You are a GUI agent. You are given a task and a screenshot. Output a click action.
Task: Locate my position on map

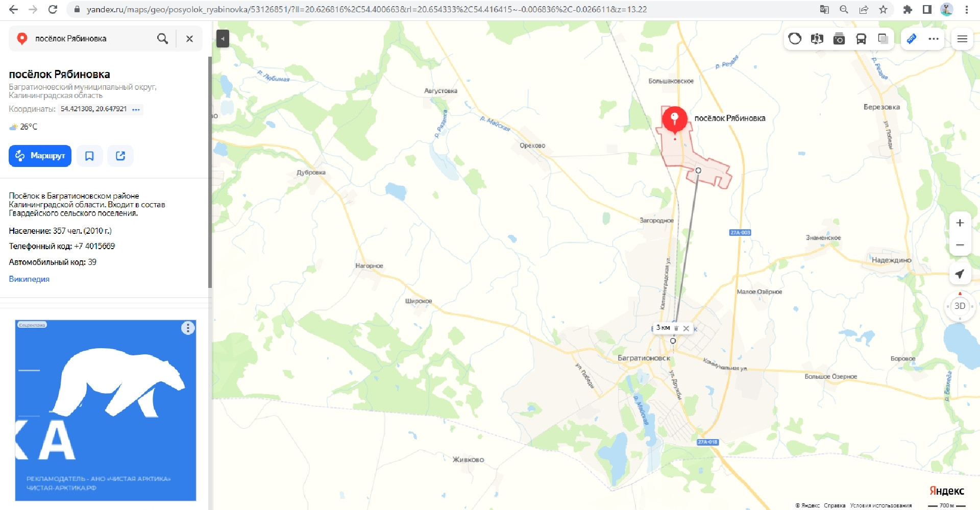[x=960, y=274]
